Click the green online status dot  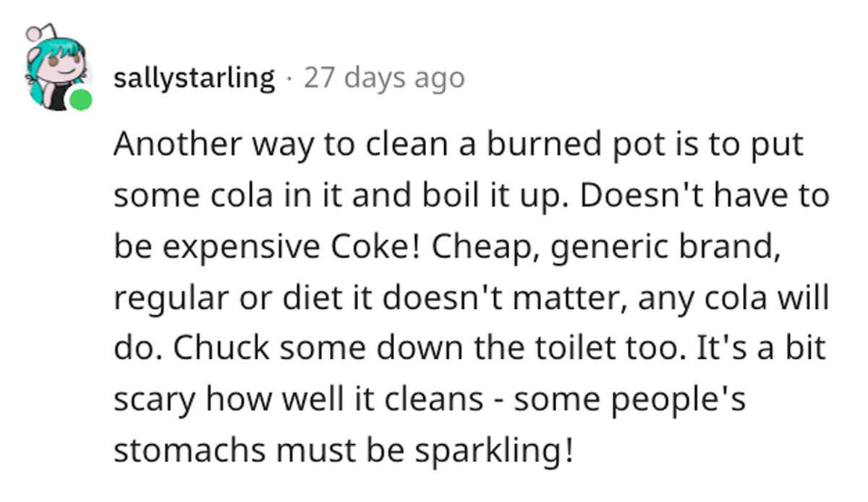coord(81,99)
